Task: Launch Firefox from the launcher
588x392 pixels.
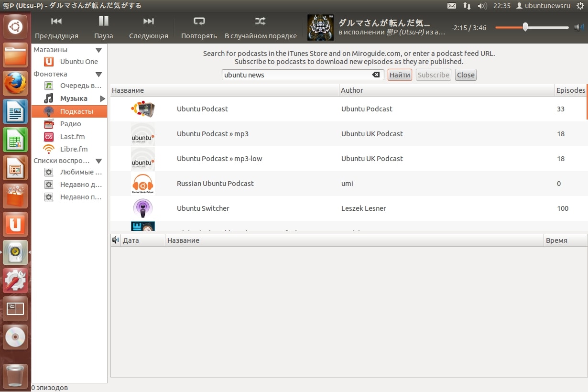Action: pyautogui.click(x=15, y=83)
